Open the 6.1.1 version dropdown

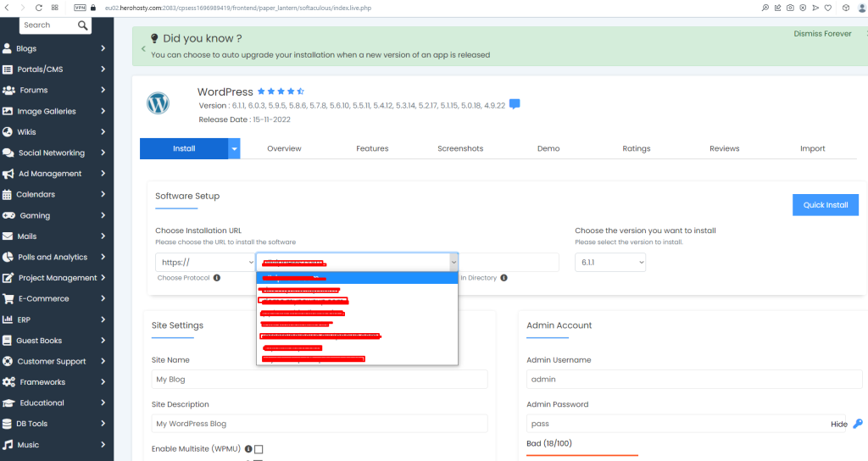609,263
